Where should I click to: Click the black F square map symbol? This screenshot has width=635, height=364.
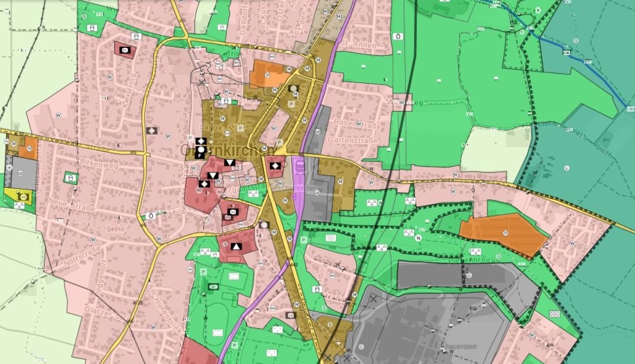200,153
